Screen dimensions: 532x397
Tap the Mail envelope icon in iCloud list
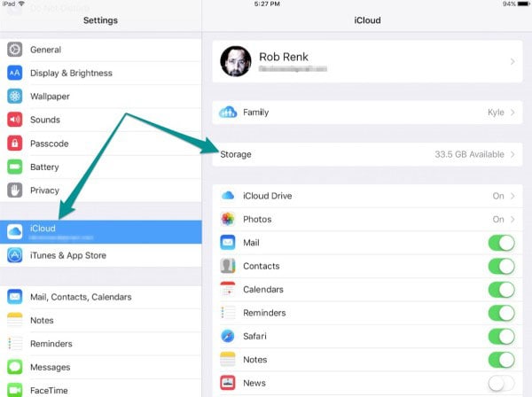point(228,243)
